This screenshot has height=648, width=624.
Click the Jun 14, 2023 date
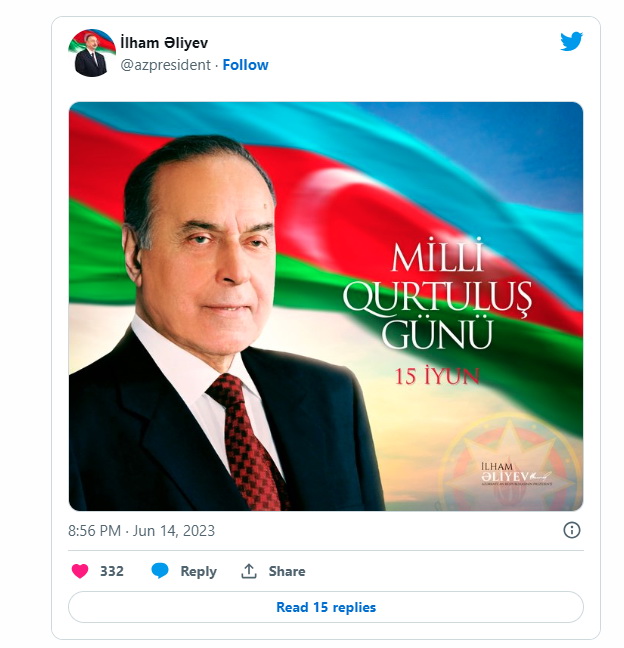174,531
